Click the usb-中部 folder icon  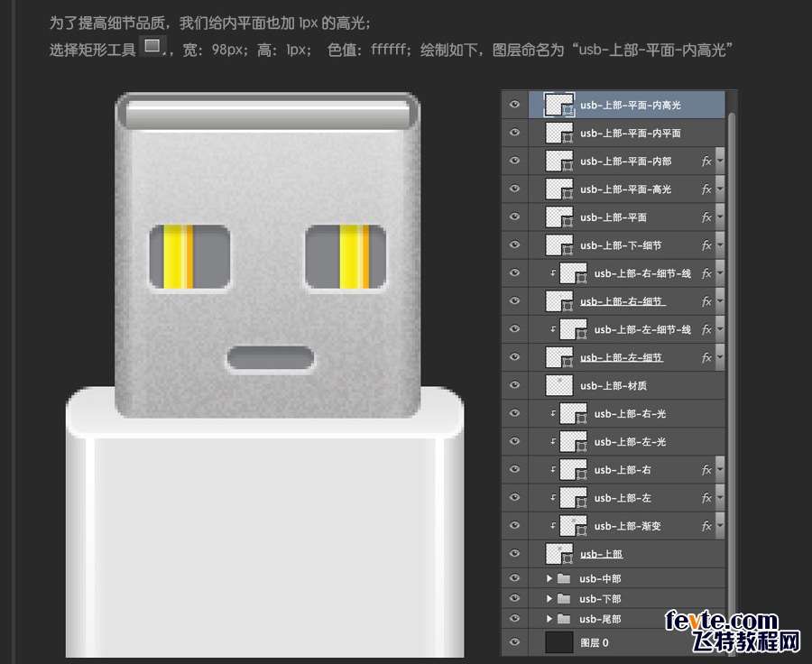(564, 578)
